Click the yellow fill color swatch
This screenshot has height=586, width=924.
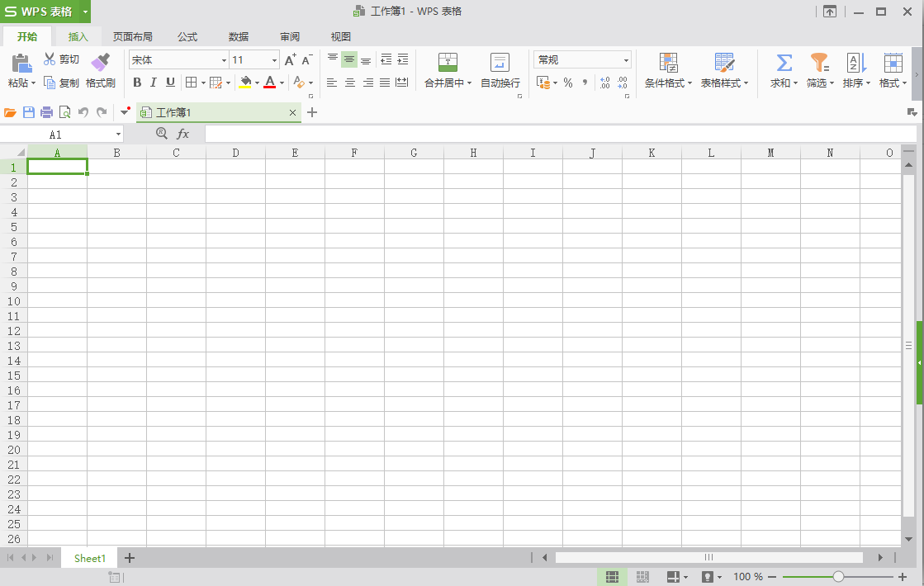[244, 83]
